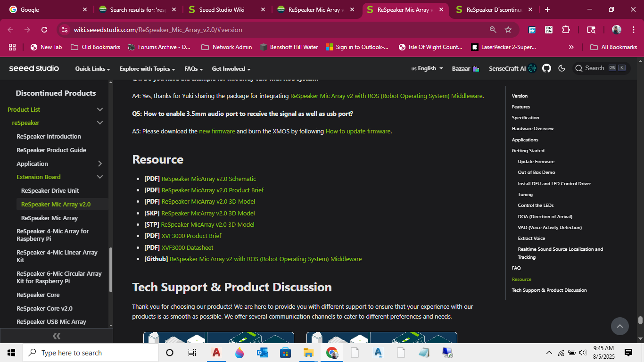
Task: Open Isle Of Wight Count bookmark
Action: (430, 47)
